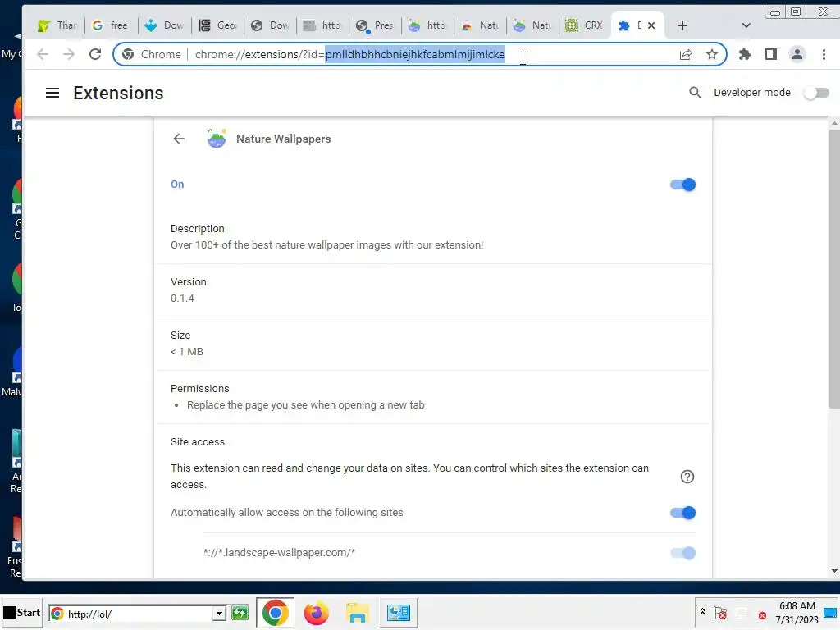
Task: Bookmark this tab with the star icon
Action: (711, 54)
